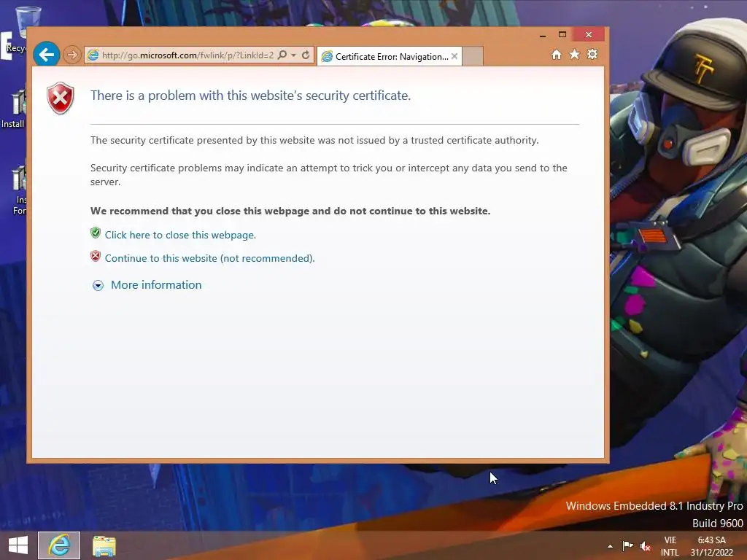The height and width of the screenshot is (560, 747).
Task: Click the muted volume speaker icon
Action: [x=646, y=546]
